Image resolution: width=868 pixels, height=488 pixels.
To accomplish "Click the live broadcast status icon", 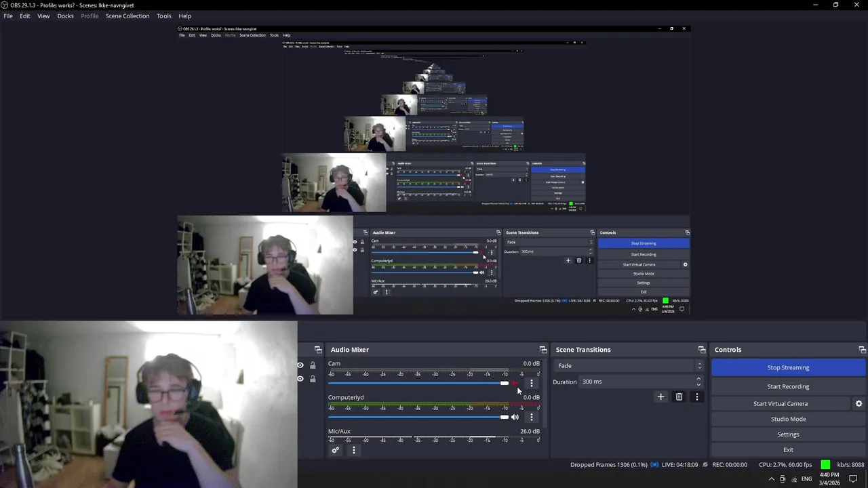I will [654, 465].
